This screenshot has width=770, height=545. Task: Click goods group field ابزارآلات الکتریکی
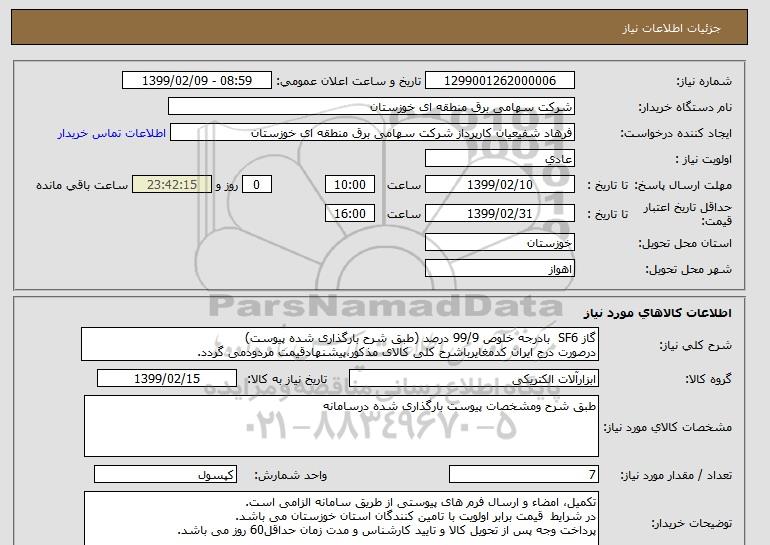click(473, 379)
